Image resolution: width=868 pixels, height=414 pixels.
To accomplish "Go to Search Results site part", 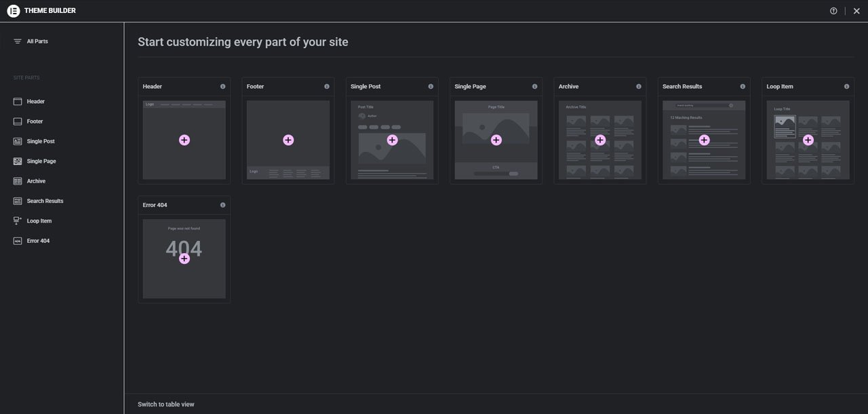I will 45,201.
